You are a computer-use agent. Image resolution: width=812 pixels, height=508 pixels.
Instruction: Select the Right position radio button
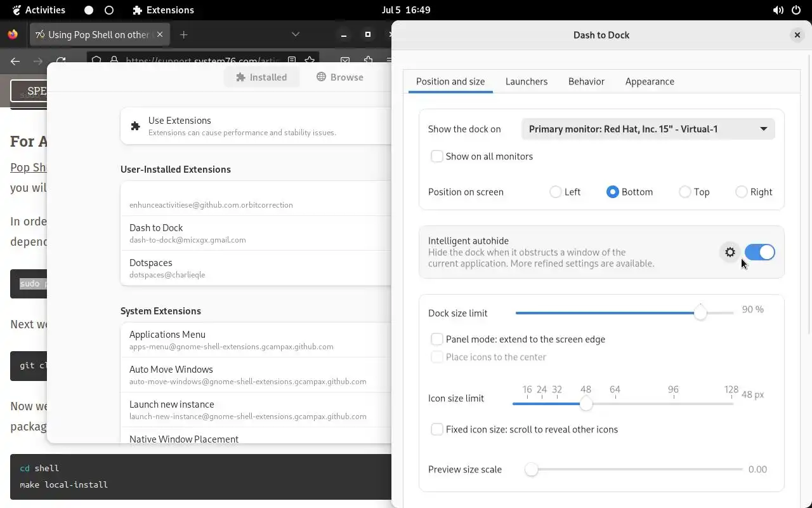(x=742, y=192)
